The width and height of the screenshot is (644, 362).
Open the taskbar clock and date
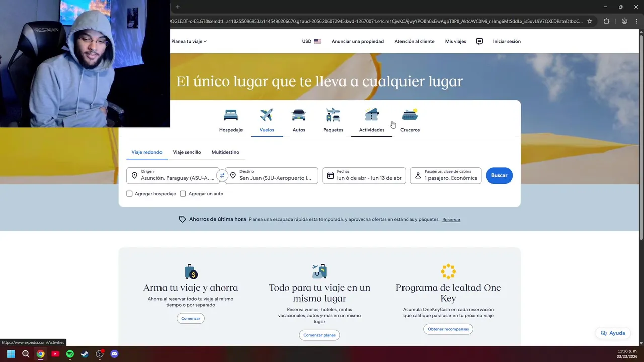[x=627, y=354]
